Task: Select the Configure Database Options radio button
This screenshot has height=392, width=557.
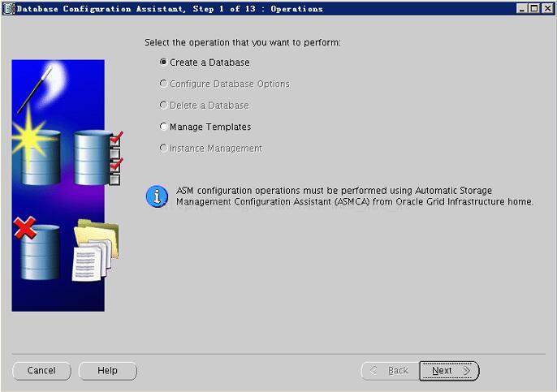Action: 163,84
